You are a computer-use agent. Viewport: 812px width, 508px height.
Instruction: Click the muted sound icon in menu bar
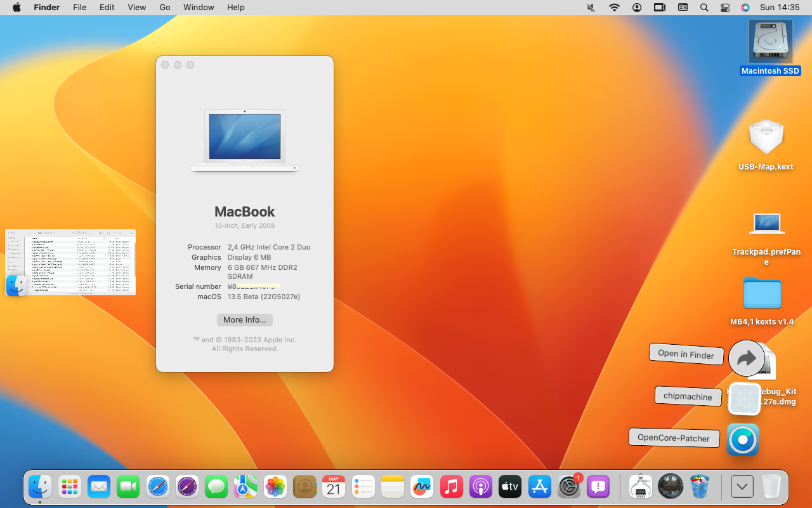tap(591, 8)
